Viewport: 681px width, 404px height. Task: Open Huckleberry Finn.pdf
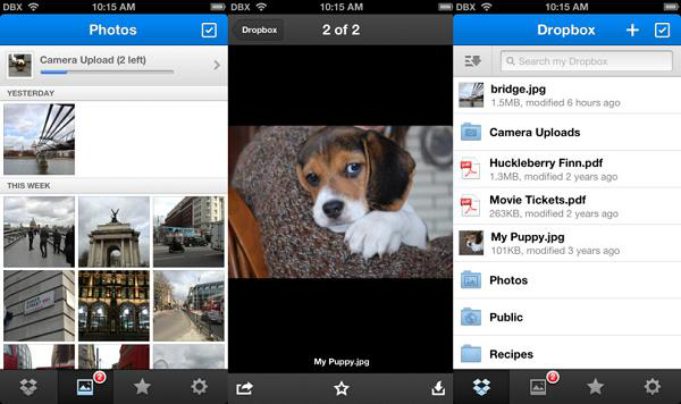tap(567, 169)
